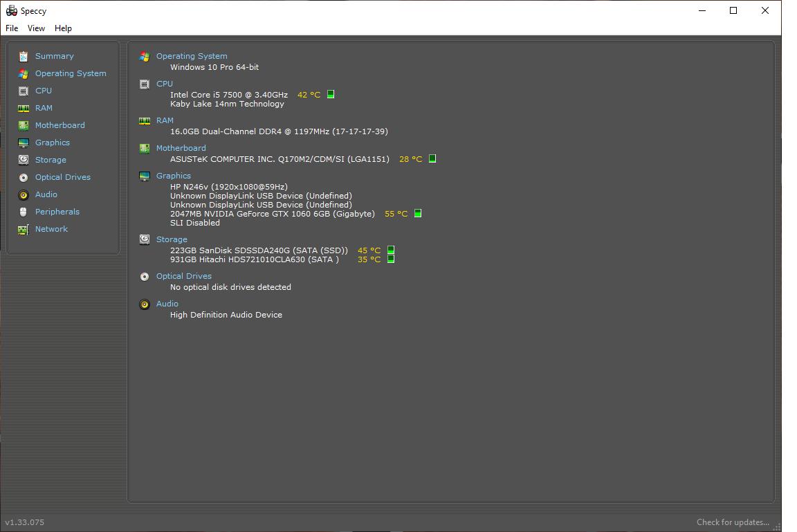Click "Kaby Lake 14nm Technology" text
The width and height of the screenshot is (797, 532).
pyautogui.click(x=227, y=104)
